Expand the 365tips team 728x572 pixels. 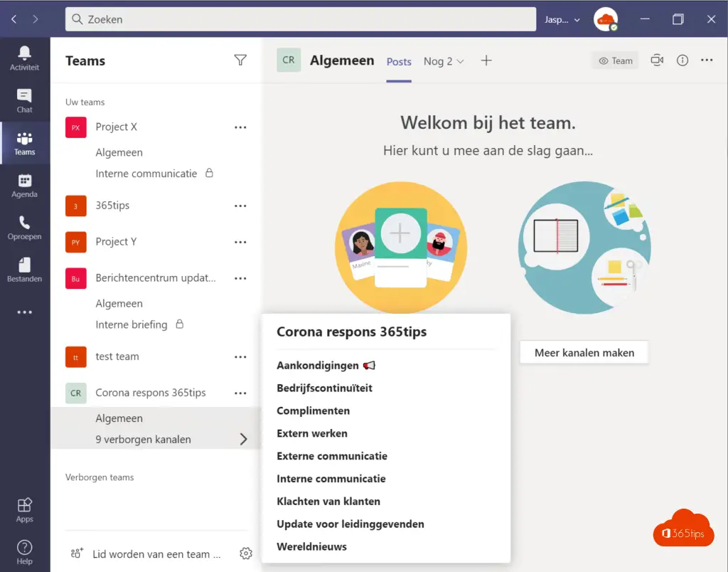112,206
